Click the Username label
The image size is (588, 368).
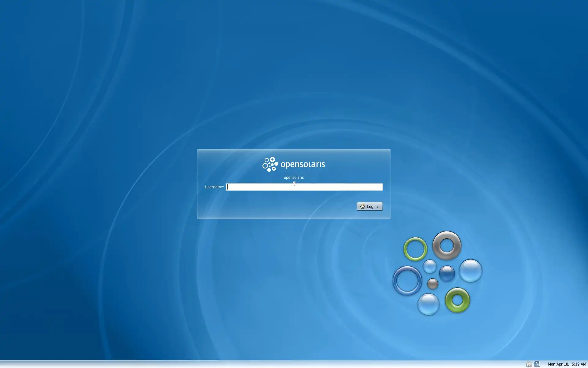[214, 187]
